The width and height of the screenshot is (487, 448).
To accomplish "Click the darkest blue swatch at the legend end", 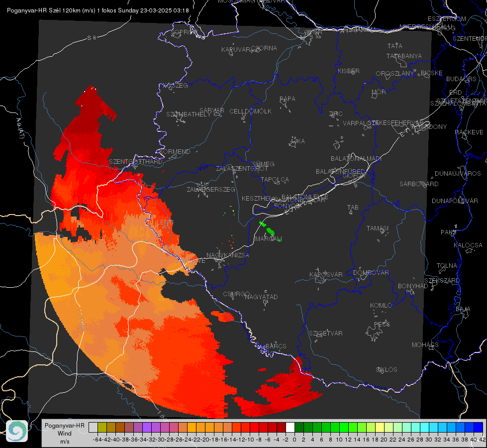I will (479, 427).
